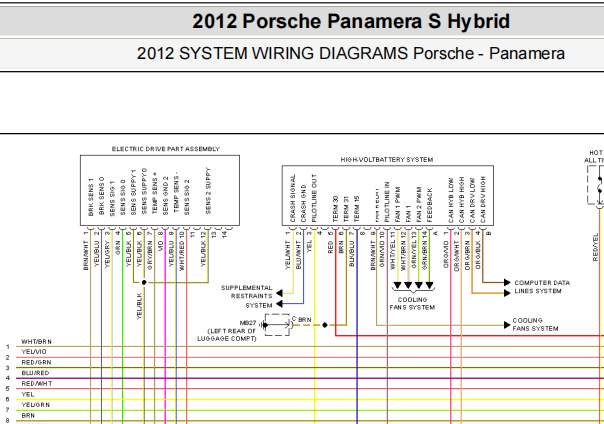Click the 'SENS SIG 2' pin label
Screen dimensions: 604x424
point(186,197)
